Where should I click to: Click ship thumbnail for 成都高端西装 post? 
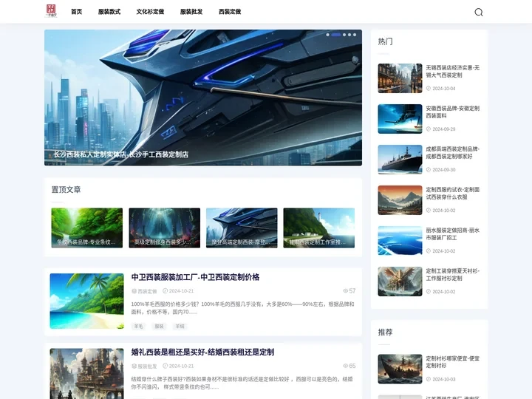(x=400, y=160)
